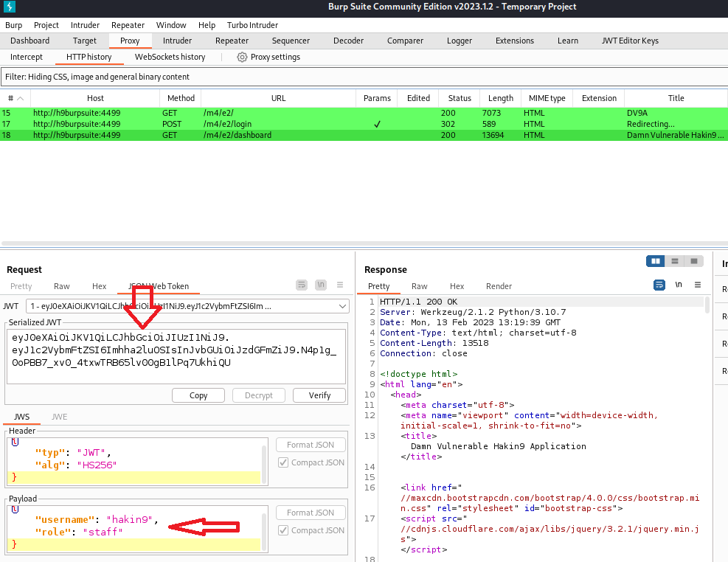The width and height of the screenshot is (728, 562).
Task: Toggle response word wrap icon
Action: [659, 285]
